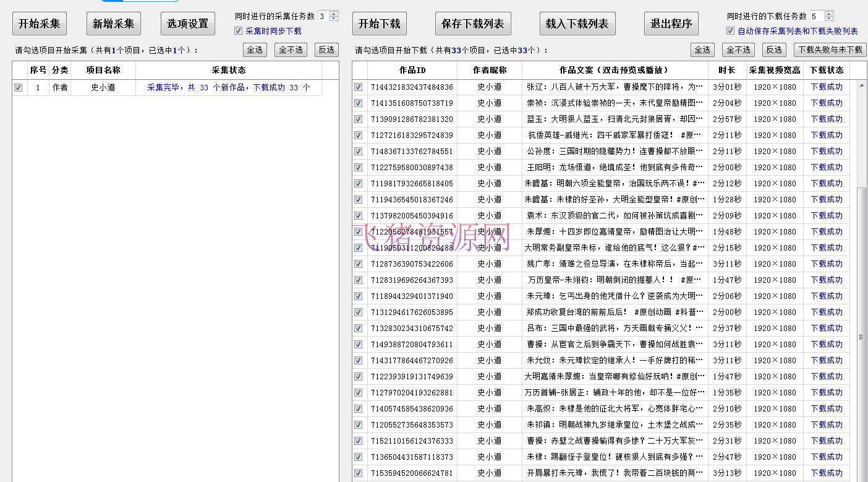
Task: Increase the concurrent collection tasks stepper
Action: (x=332, y=13)
